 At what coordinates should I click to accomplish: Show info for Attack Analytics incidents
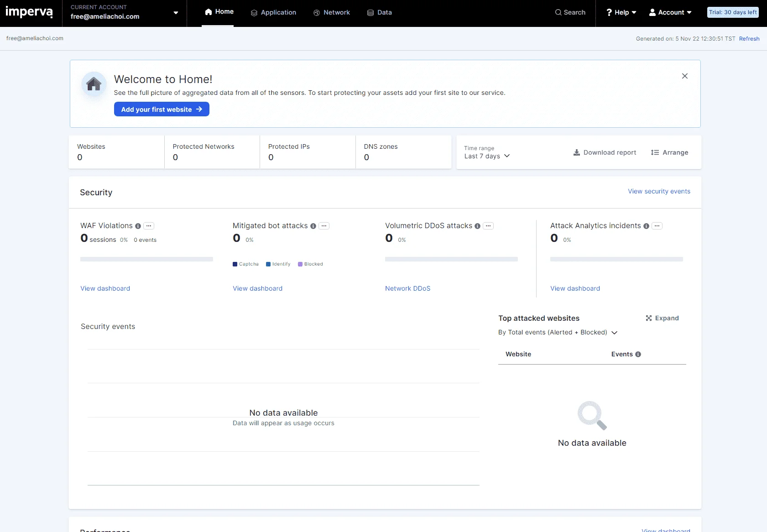point(646,226)
